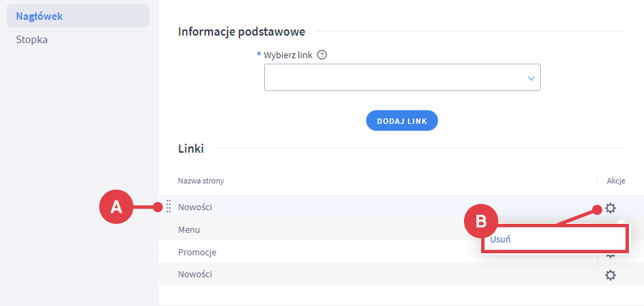Image resolution: width=644 pixels, height=306 pixels.
Task: Click the partially hidden gear in Promocje row
Action: (x=610, y=256)
